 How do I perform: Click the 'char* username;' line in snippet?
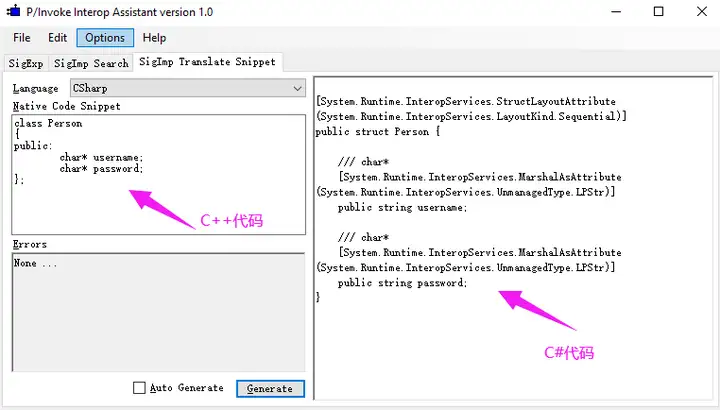[101, 157]
